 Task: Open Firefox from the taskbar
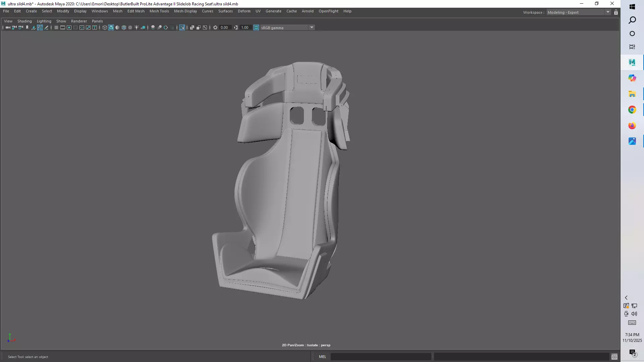click(632, 125)
